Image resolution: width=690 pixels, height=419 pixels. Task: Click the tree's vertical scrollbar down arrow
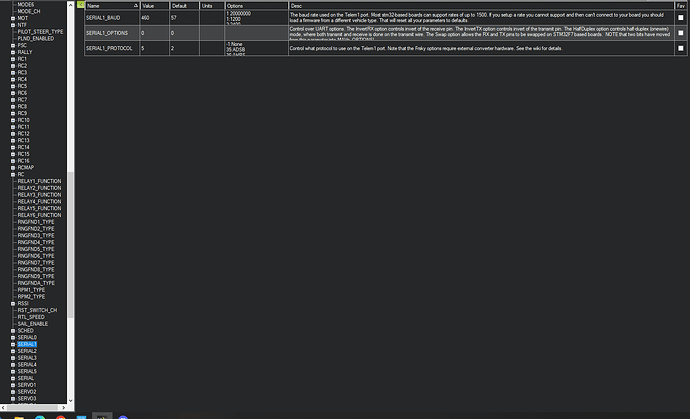click(x=70, y=401)
